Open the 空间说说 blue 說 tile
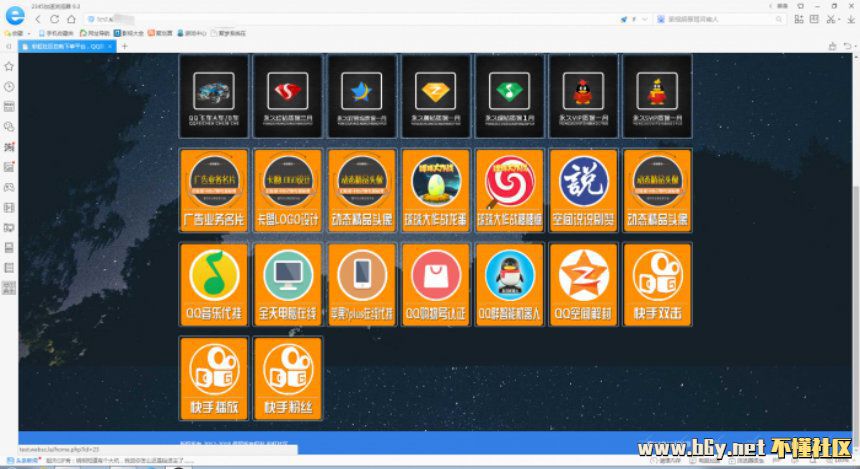This screenshot has height=469, width=860. [x=584, y=190]
